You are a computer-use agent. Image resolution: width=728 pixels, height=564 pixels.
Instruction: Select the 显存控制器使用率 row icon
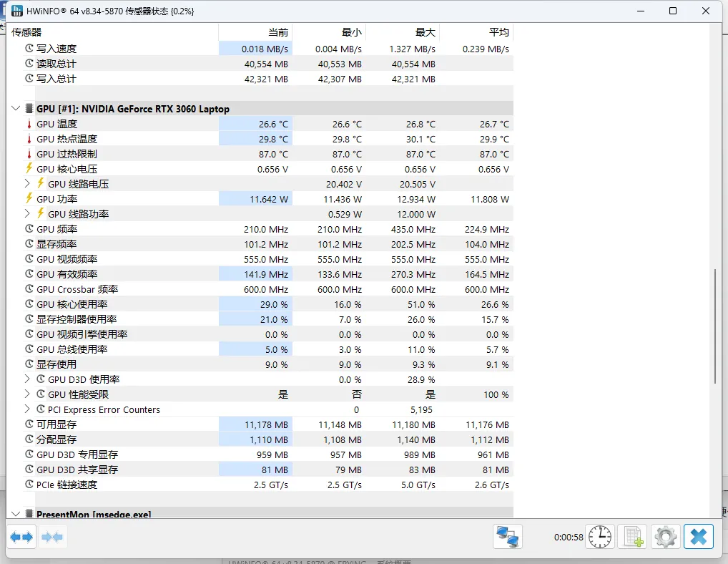coord(29,319)
